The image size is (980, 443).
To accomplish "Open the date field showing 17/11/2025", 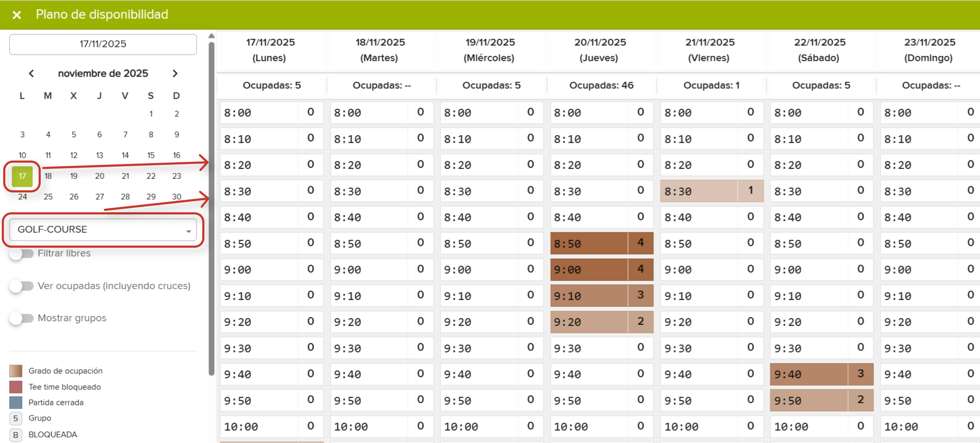I will (x=103, y=44).
